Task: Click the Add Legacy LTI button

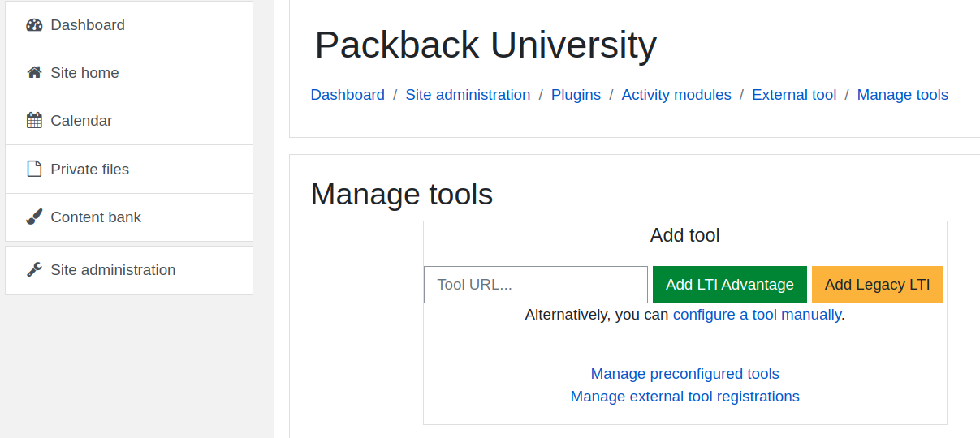Action: 878,285
